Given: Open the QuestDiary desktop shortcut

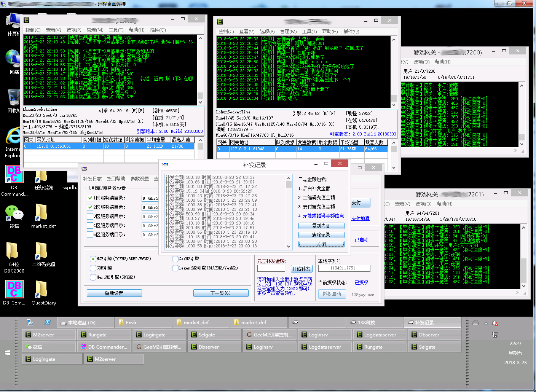Looking at the screenshot, I should [x=41, y=291].
